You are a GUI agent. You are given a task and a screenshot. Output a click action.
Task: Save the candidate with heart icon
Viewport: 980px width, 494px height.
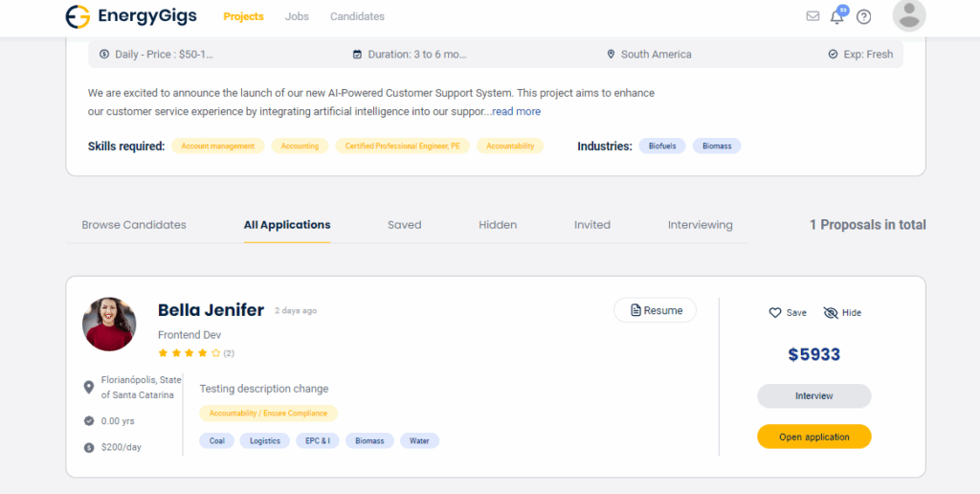pos(788,313)
